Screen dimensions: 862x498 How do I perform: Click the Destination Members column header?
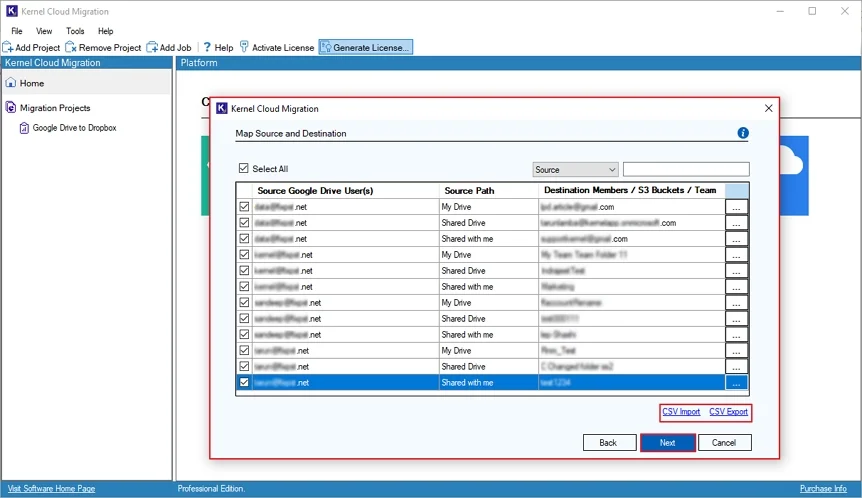pos(630,190)
